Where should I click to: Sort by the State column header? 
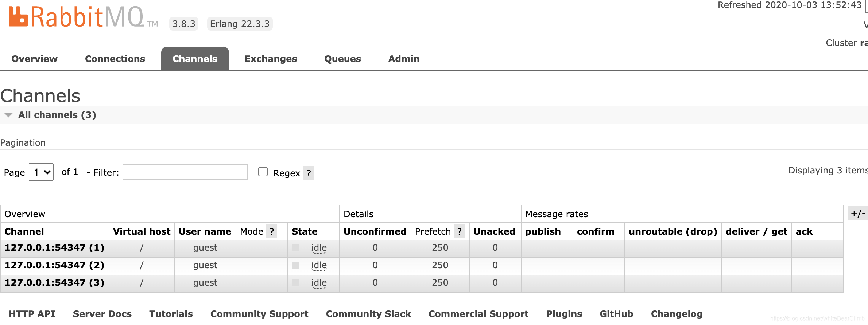point(305,231)
